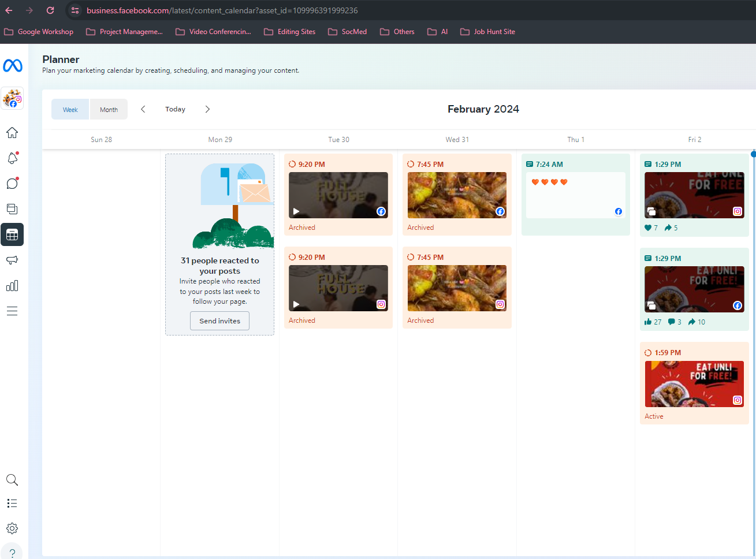756x559 pixels.
Task: Open the Project Management bookmark folder
Action: (125, 32)
